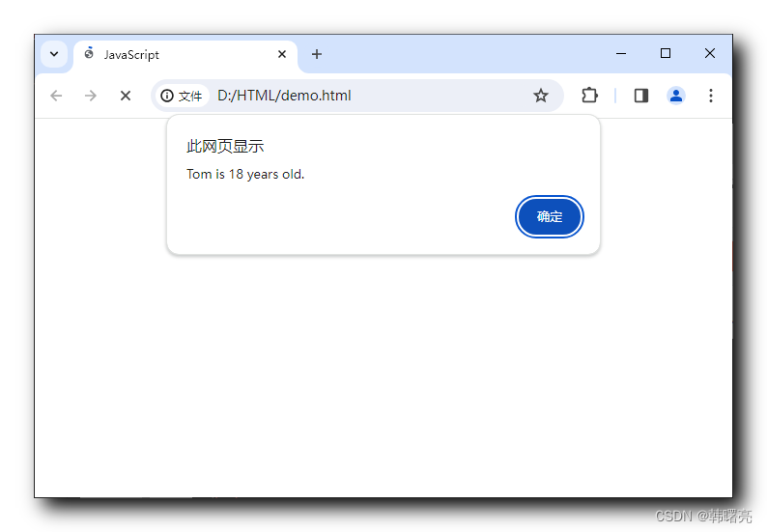
Task: Bookmark this page with the star icon
Action: pos(541,96)
